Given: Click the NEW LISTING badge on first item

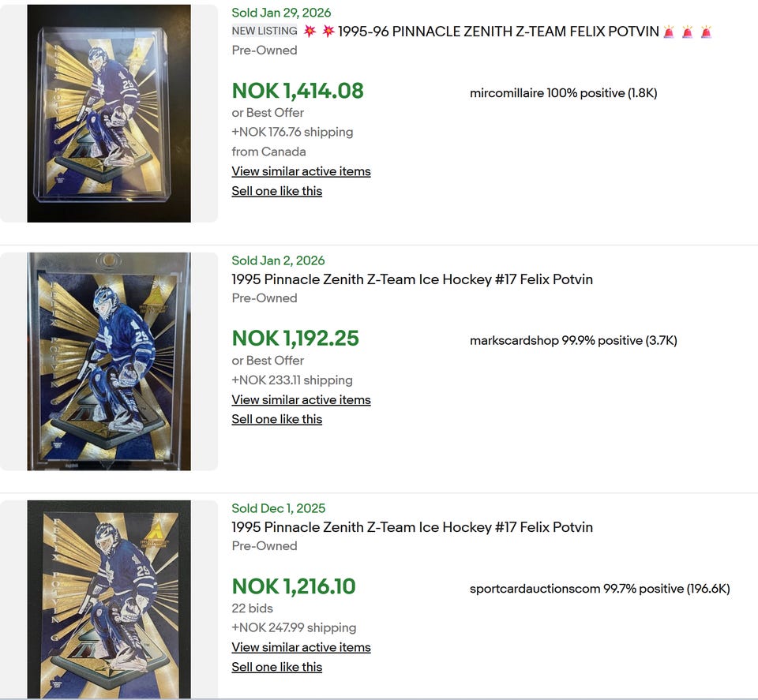Looking at the screenshot, I should [265, 31].
